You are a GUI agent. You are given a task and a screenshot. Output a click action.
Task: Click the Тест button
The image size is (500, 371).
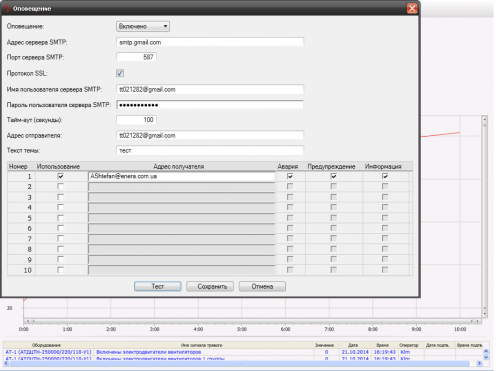tap(158, 286)
